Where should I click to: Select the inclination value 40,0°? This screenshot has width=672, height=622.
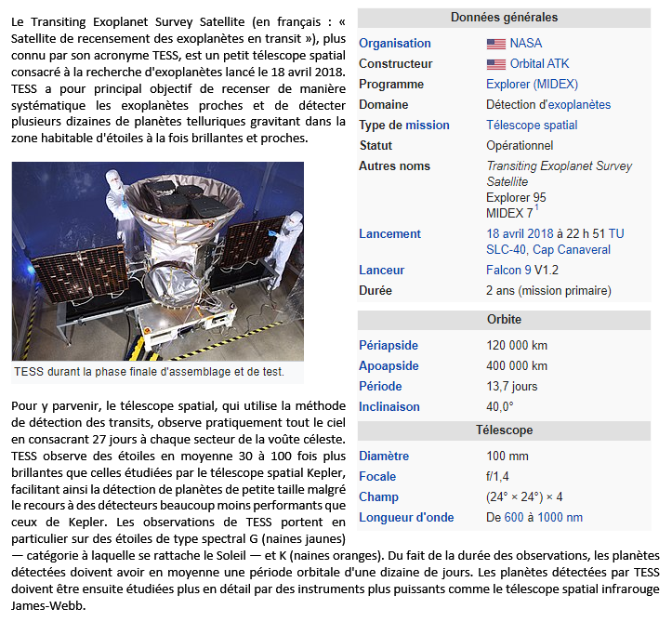pyautogui.click(x=500, y=407)
